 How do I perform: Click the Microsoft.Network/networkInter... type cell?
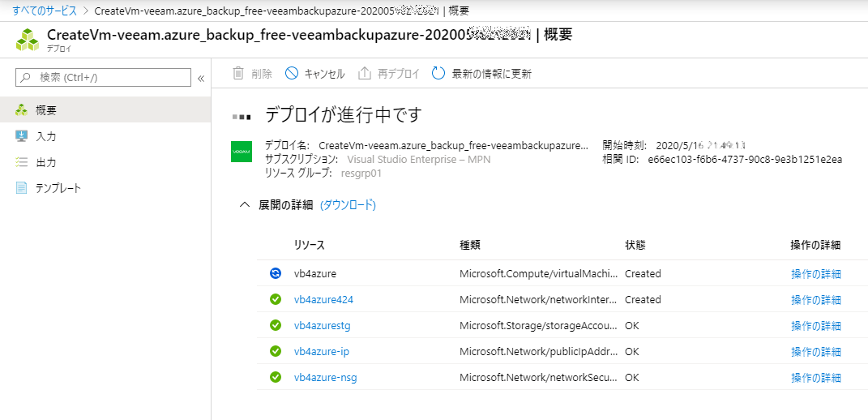[539, 300]
